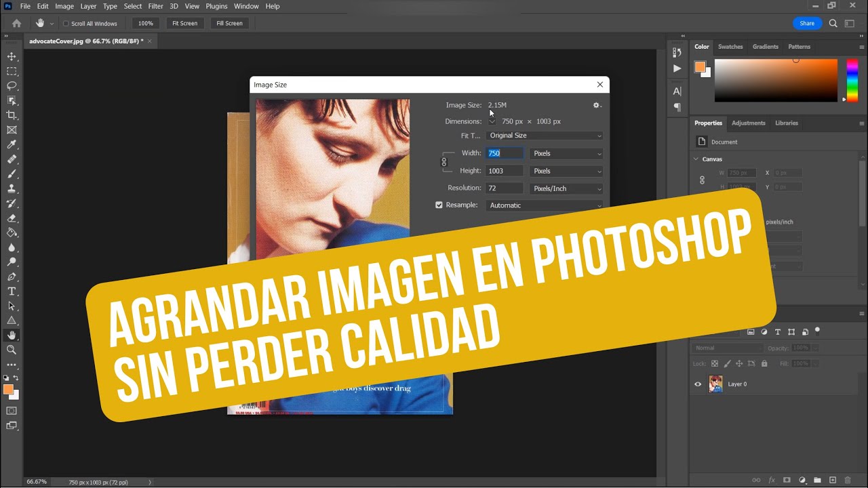This screenshot has width=868, height=488.
Task: Toggle Scroll All Windows checkbox
Action: (x=66, y=23)
